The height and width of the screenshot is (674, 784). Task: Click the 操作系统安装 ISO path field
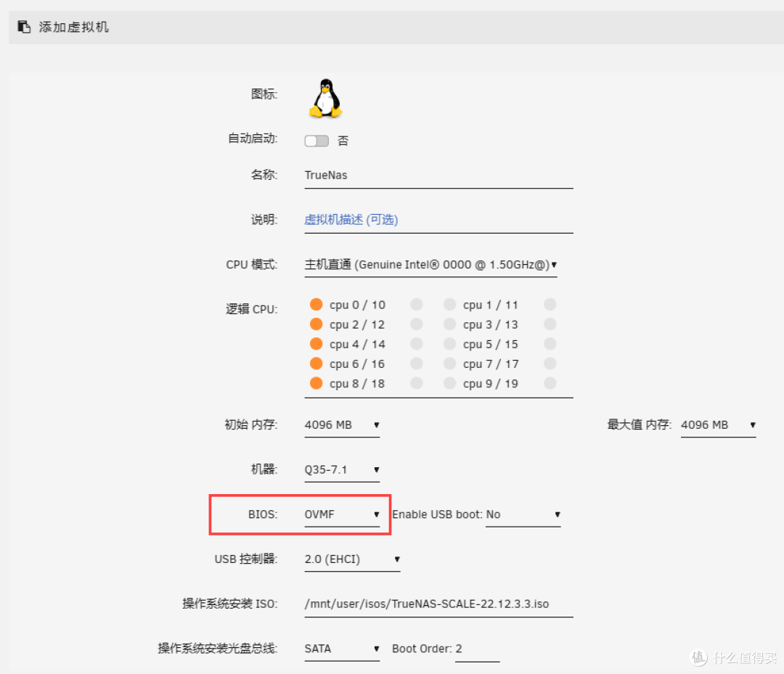[438, 604]
